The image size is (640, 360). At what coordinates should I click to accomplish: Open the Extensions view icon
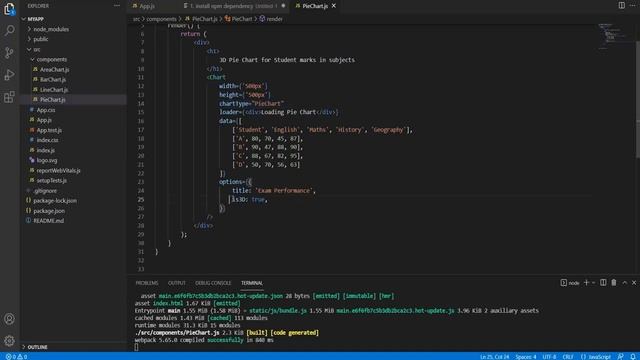click(9, 97)
